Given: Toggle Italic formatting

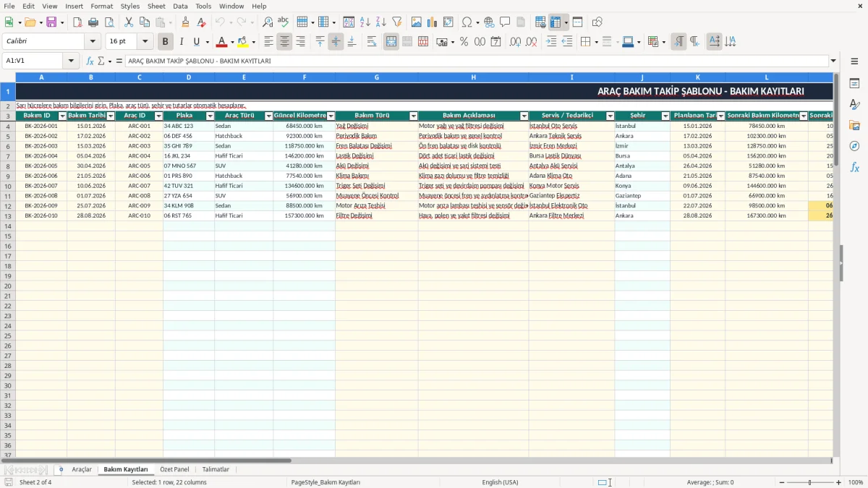Looking at the screenshot, I should [x=182, y=42].
